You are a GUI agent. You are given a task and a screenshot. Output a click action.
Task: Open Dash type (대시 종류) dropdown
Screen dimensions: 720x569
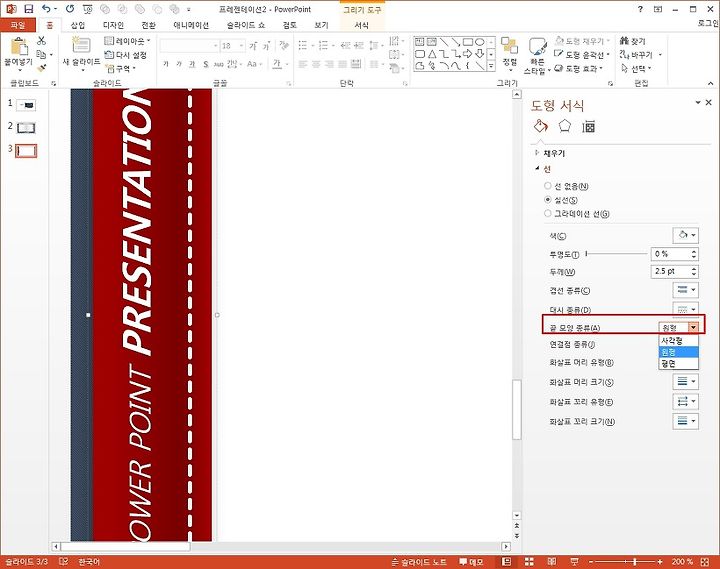pos(686,309)
